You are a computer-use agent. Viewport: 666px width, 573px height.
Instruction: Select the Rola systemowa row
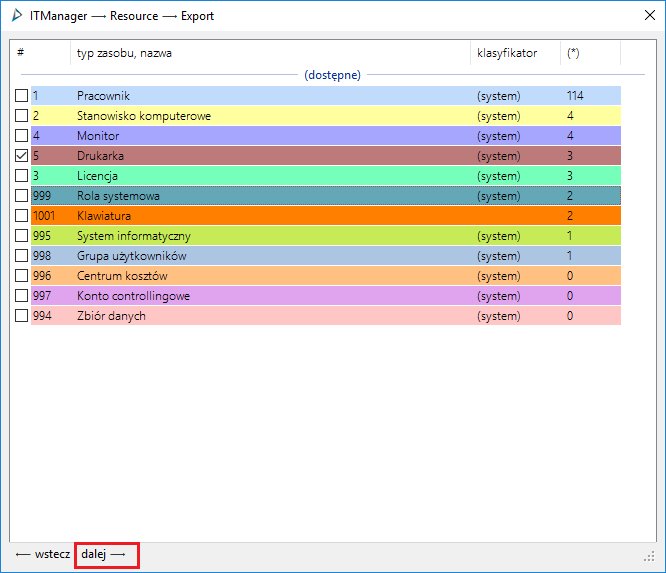[x=326, y=195]
